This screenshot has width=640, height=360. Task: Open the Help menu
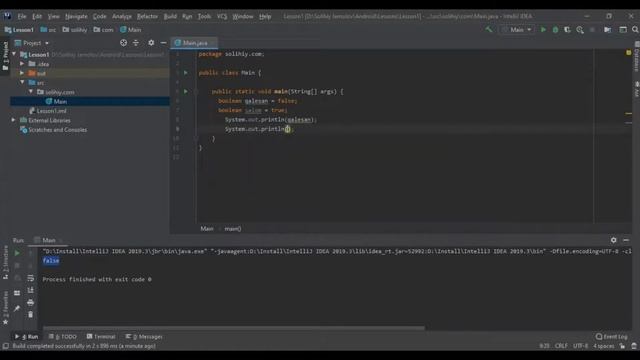[265, 16]
